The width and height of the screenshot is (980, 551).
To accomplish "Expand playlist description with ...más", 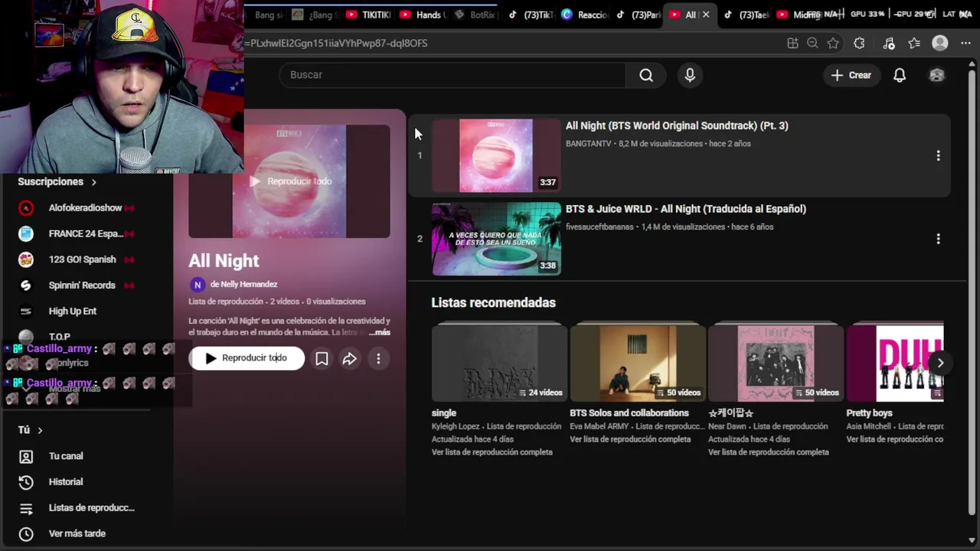I will point(380,333).
